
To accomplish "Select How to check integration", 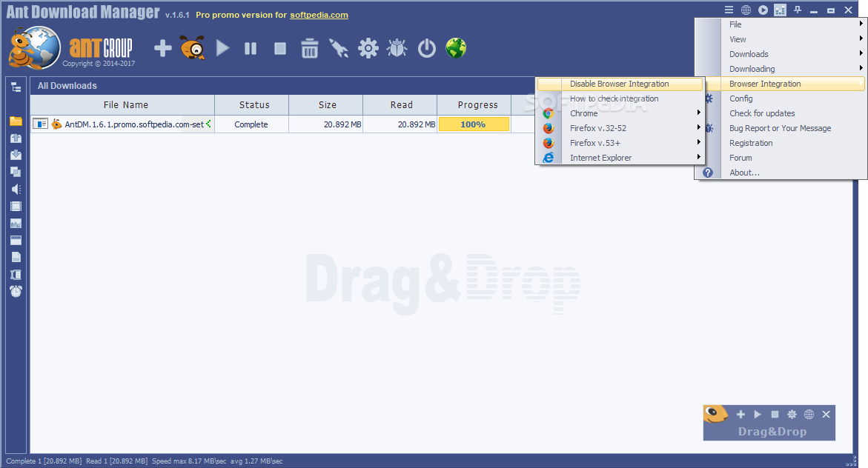I will (x=620, y=98).
